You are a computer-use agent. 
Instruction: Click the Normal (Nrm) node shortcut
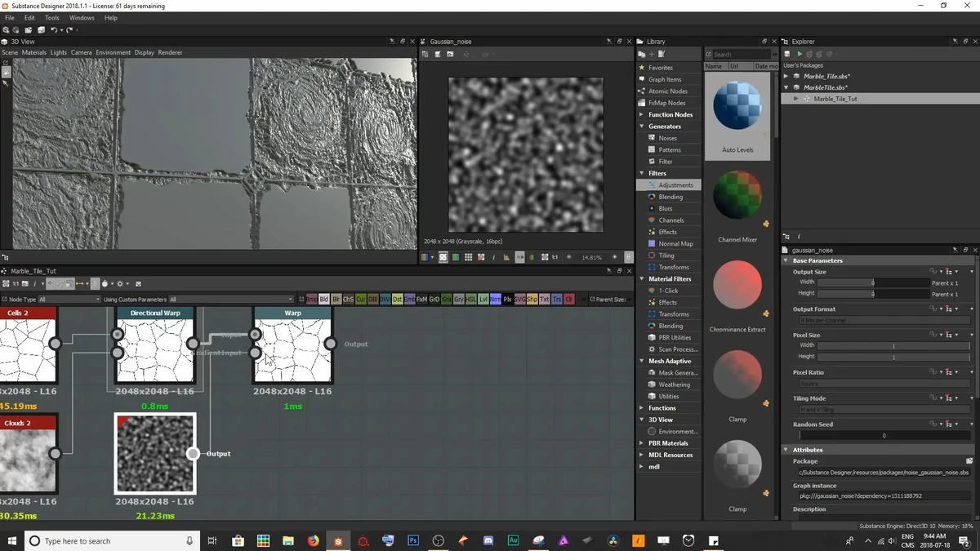(x=495, y=300)
